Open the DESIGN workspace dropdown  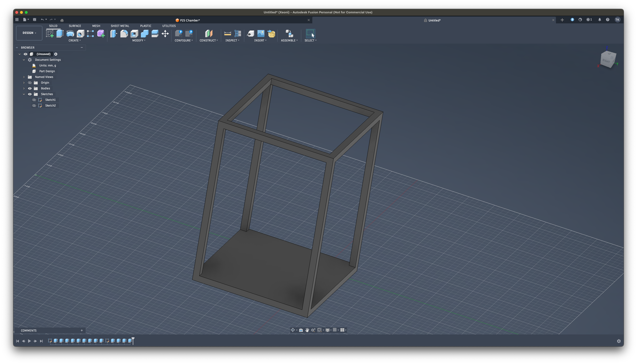point(29,33)
